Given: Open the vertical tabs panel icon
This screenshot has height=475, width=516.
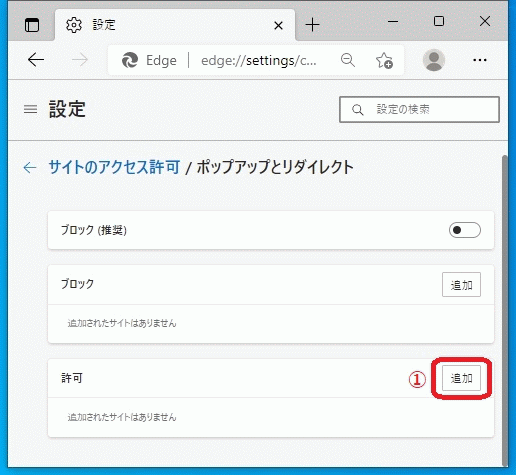Looking at the screenshot, I should click(x=32, y=25).
